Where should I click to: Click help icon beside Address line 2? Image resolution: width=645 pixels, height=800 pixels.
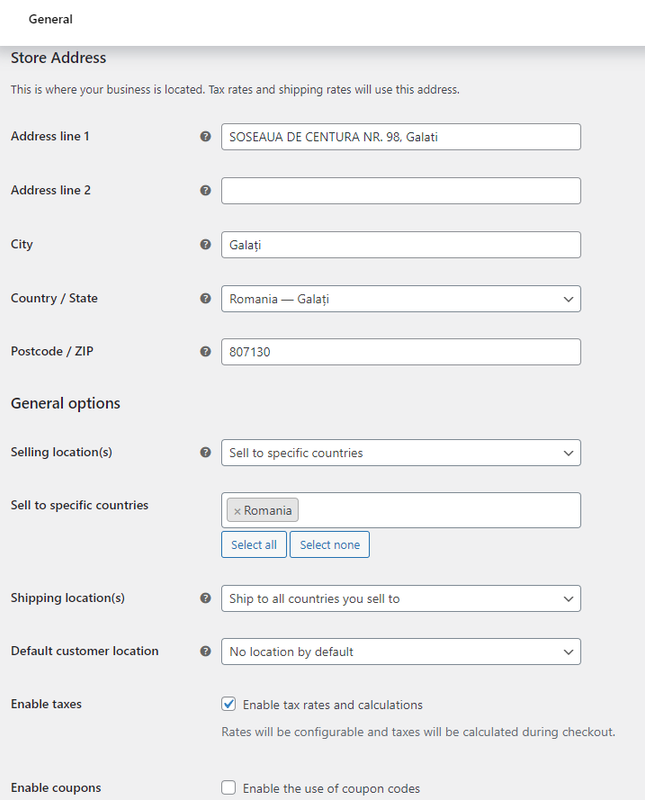[206, 190]
